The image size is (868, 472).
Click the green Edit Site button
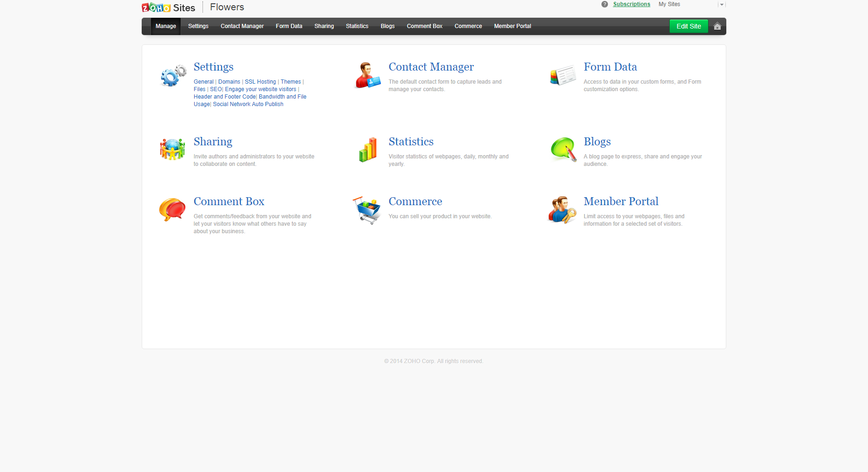click(689, 26)
